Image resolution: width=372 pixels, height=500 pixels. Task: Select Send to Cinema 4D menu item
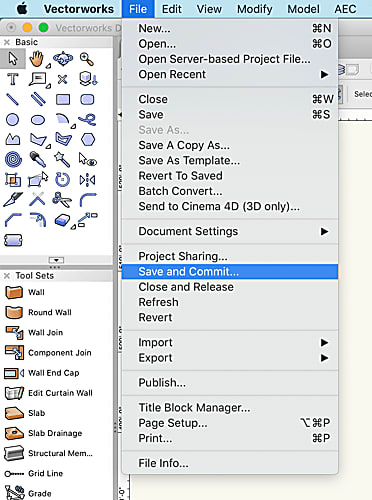pos(230,207)
